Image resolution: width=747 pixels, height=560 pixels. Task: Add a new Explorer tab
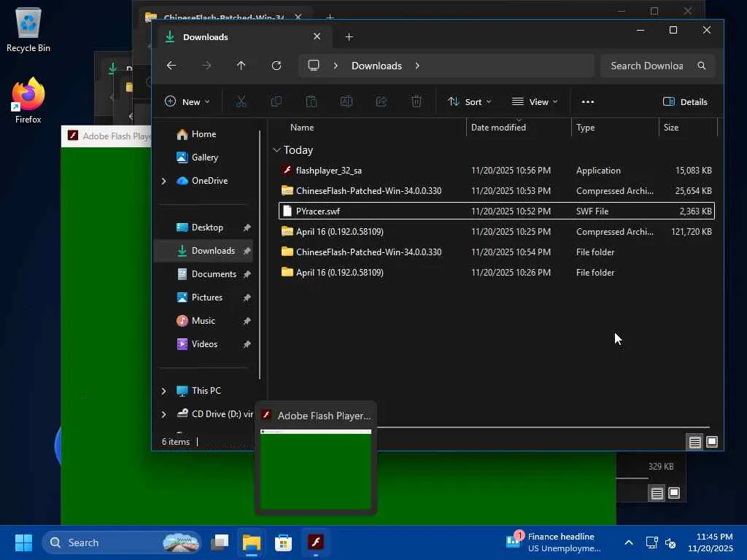[x=349, y=37]
